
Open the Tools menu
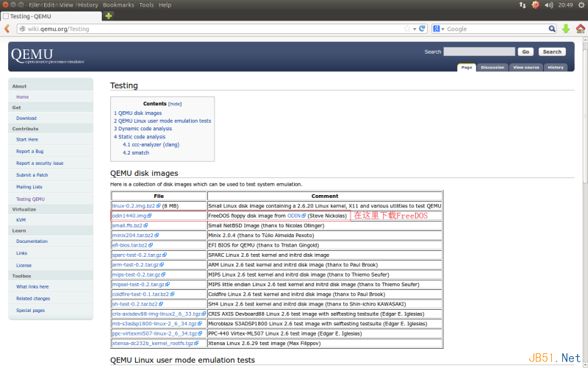(146, 5)
